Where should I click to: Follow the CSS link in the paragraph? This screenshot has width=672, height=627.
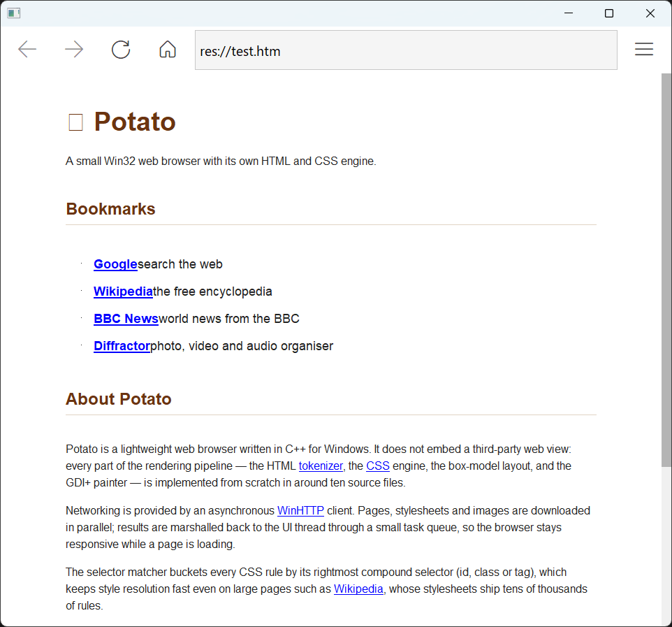click(378, 466)
